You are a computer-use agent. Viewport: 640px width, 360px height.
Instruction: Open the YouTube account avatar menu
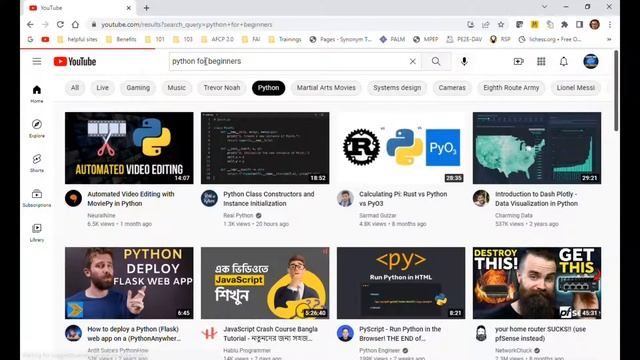[x=591, y=61]
